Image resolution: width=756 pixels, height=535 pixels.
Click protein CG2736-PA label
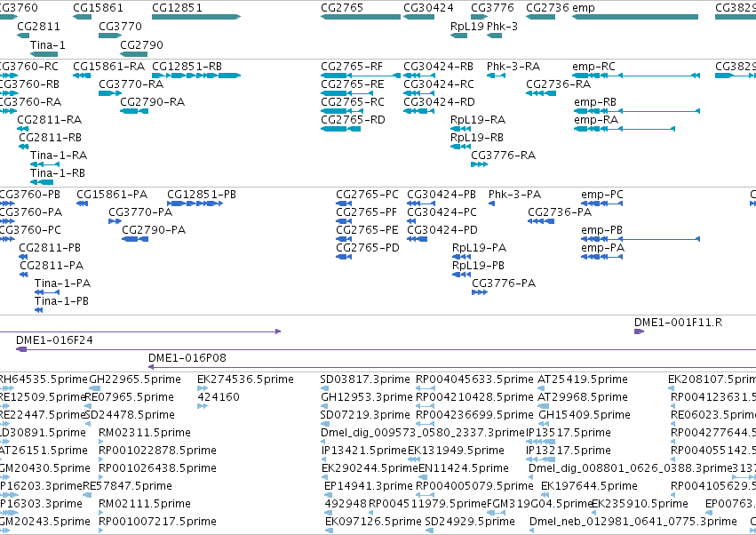560,212
